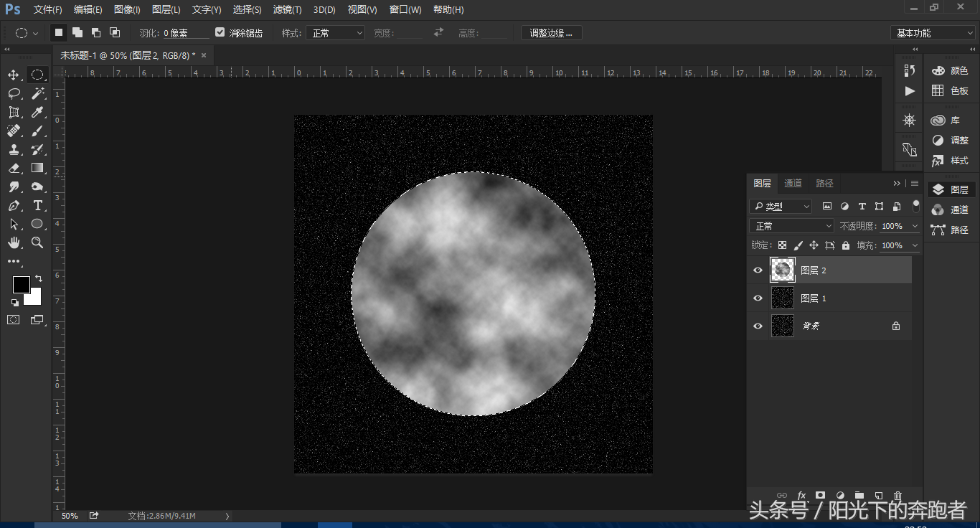Expand the status bar document info arrow

(227, 516)
